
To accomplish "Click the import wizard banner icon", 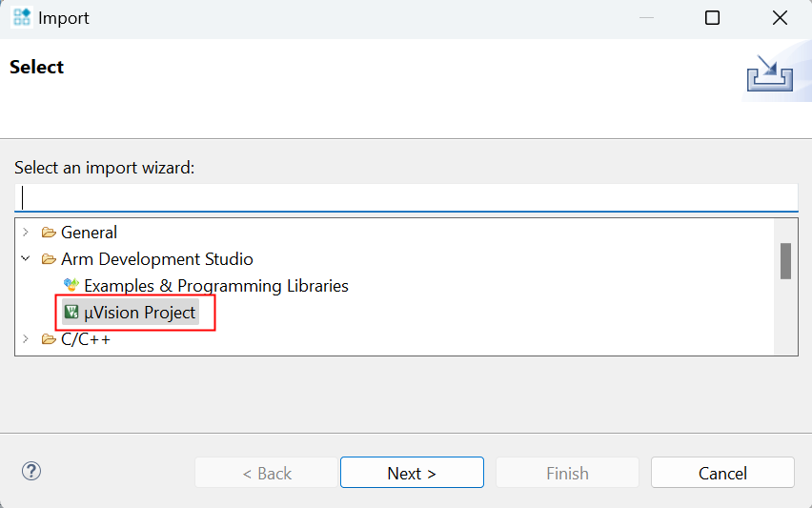I will (769, 73).
